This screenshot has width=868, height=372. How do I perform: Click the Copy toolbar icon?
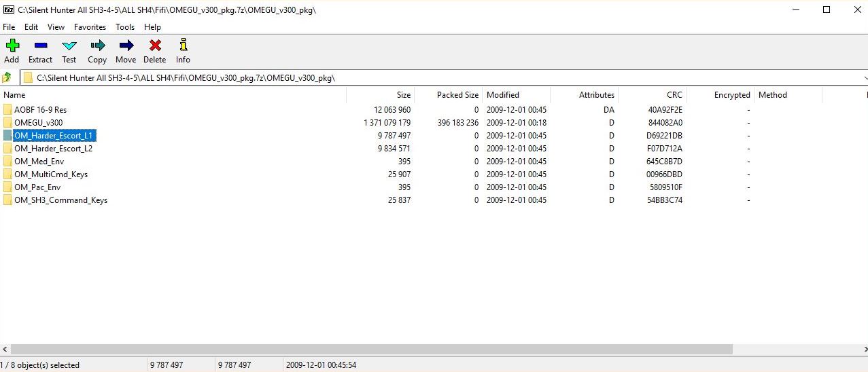pyautogui.click(x=97, y=45)
